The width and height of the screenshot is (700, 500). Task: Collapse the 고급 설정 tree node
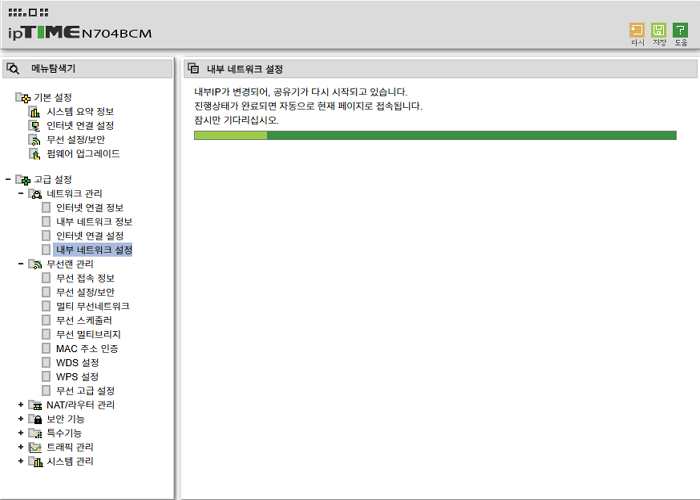pyautogui.click(x=8, y=179)
